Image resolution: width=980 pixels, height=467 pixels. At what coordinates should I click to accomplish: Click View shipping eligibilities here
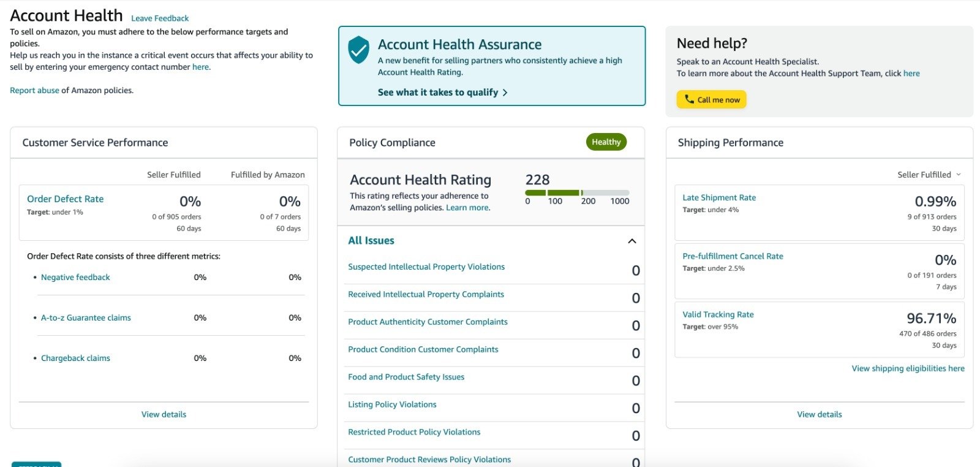908,369
